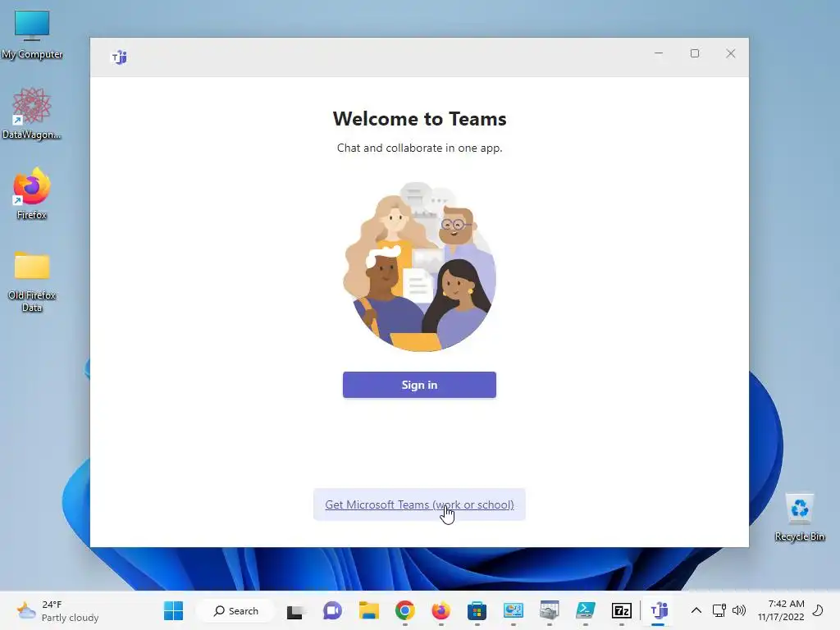
Task: Click the Teams logo in title bar
Action: 119,57
